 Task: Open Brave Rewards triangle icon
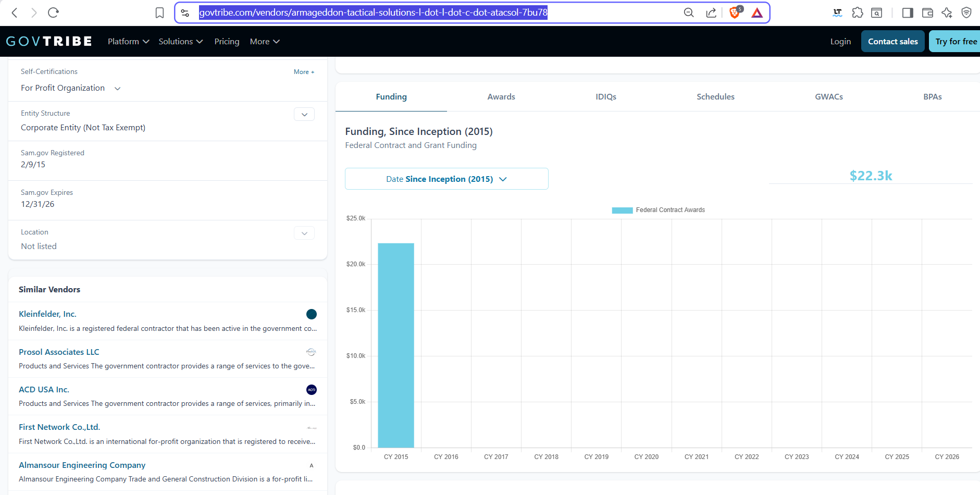pyautogui.click(x=757, y=13)
